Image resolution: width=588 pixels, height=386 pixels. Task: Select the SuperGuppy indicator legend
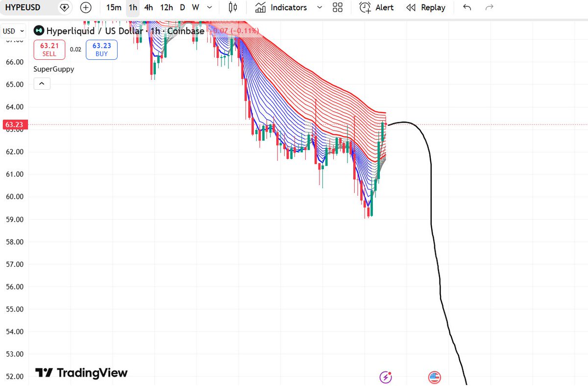click(54, 69)
